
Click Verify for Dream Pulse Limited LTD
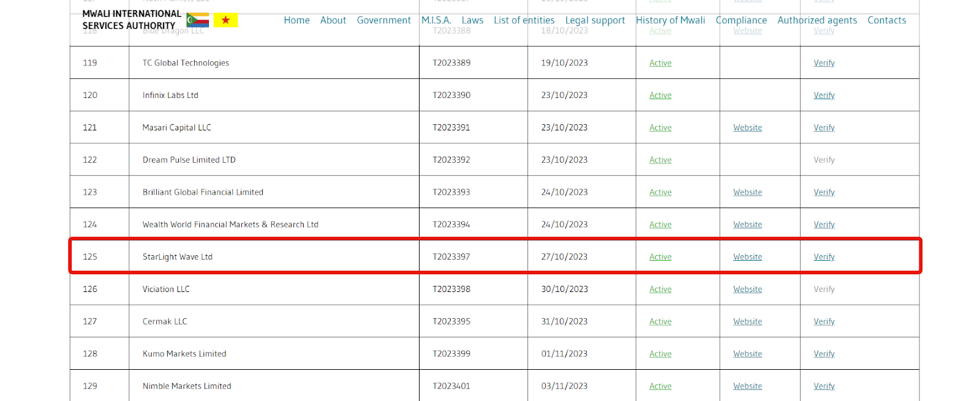tap(824, 160)
